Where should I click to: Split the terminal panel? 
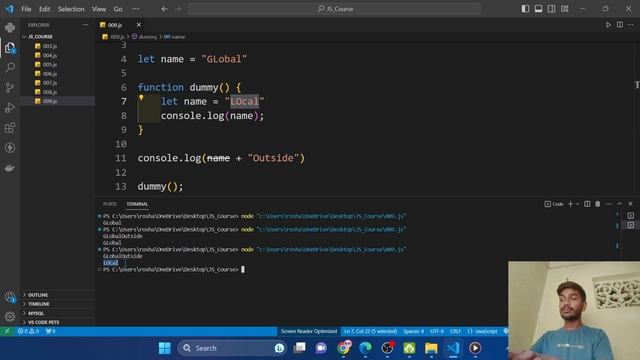(587, 204)
